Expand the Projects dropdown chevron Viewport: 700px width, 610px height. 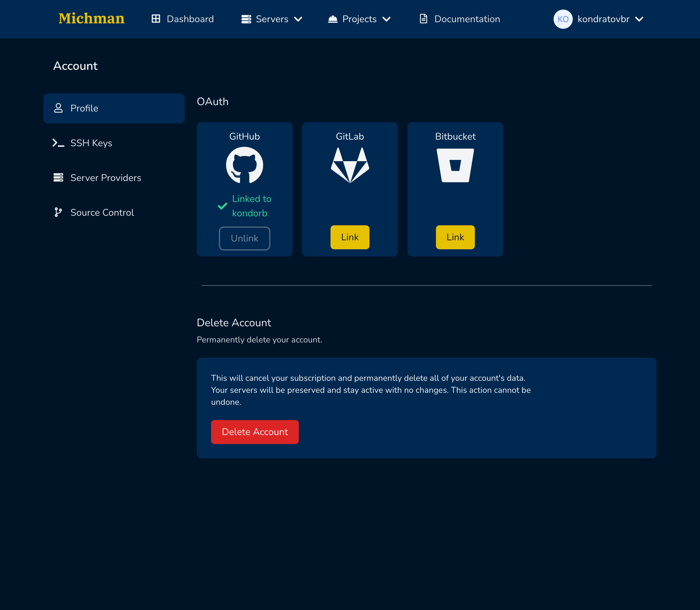point(387,19)
